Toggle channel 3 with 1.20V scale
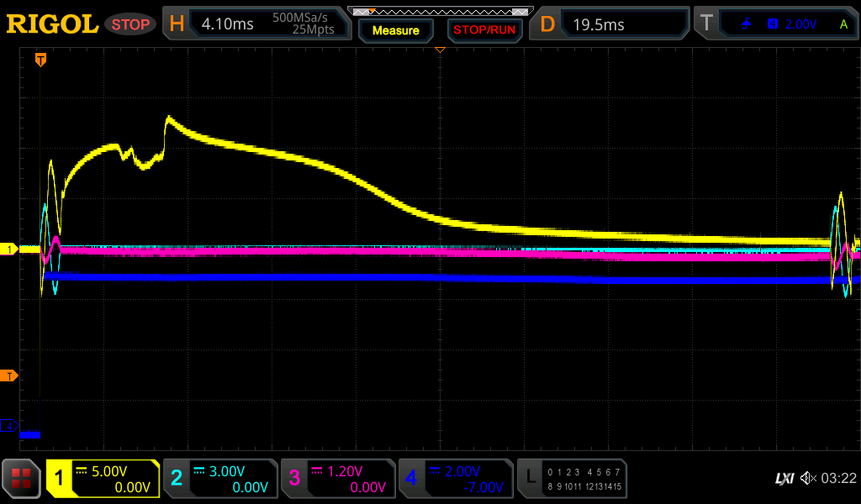861x504 pixels. click(338, 479)
